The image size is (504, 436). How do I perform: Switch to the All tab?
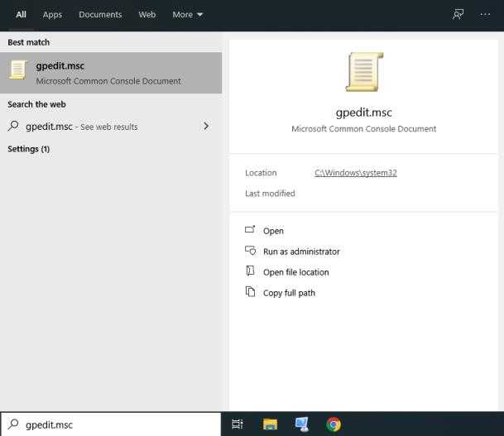[22, 14]
